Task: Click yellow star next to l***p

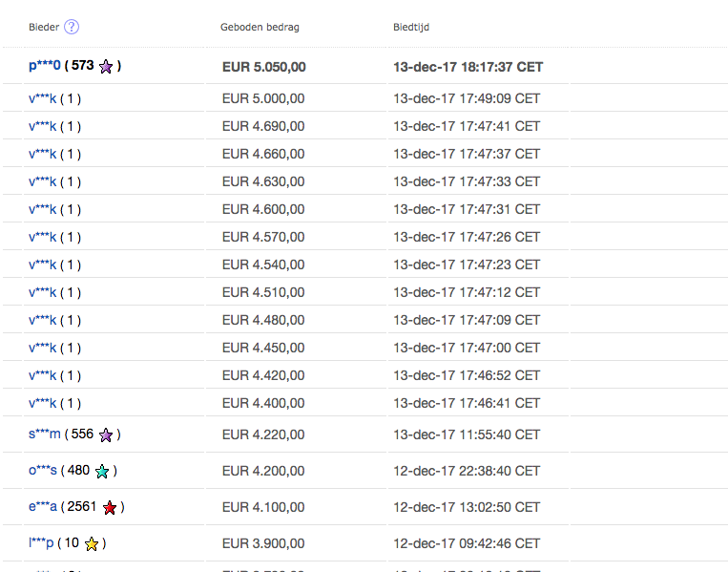Action: (x=92, y=543)
